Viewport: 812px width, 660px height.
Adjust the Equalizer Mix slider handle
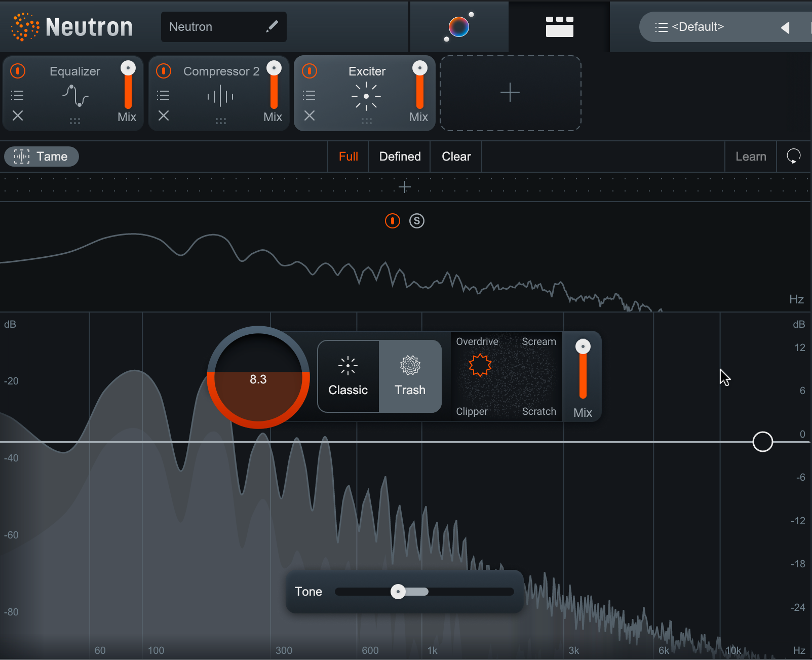pyautogui.click(x=128, y=68)
